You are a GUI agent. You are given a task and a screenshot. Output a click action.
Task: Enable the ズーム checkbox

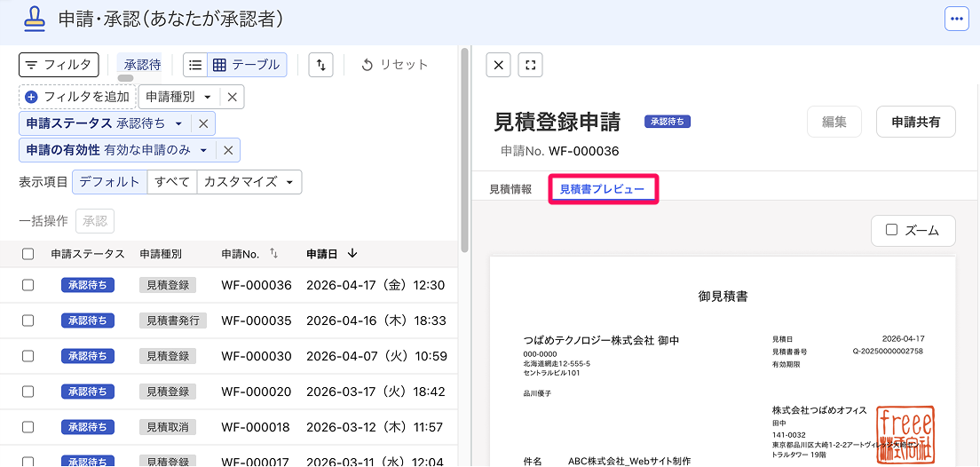(892, 230)
